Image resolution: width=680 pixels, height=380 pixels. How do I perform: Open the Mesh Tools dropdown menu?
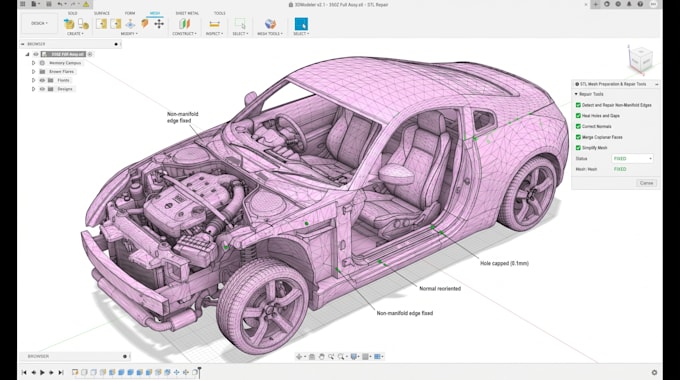click(270, 34)
